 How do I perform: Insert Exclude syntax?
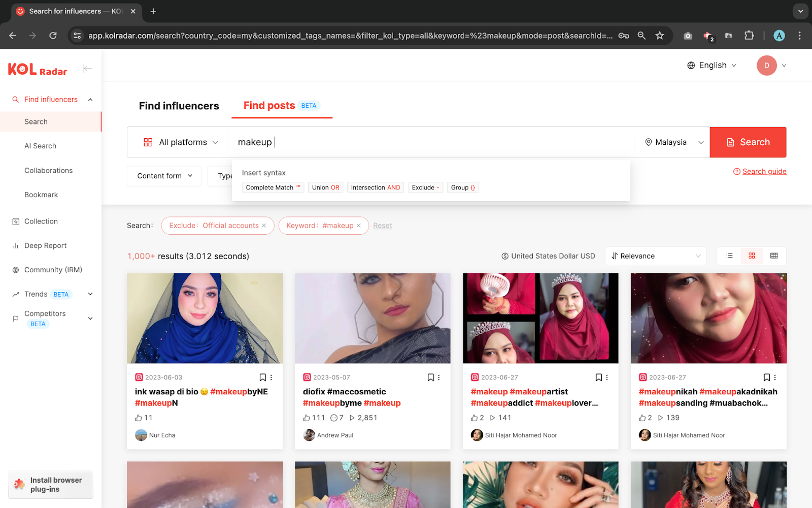coord(426,187)
